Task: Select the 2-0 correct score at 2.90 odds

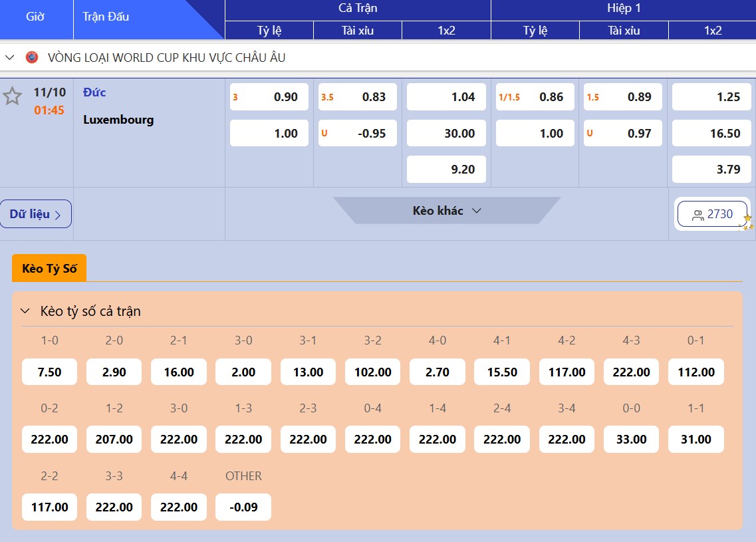Action: pos(114,372)
